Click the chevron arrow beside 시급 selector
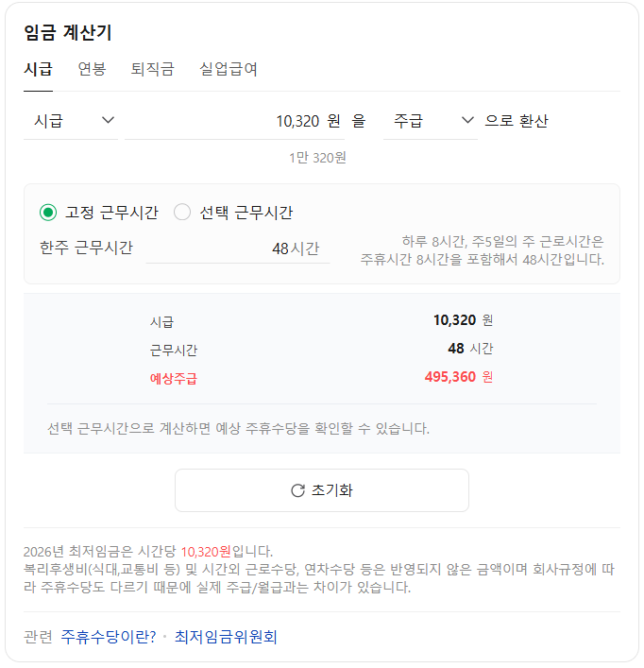 pyautogui.click(x=108, y=121)
